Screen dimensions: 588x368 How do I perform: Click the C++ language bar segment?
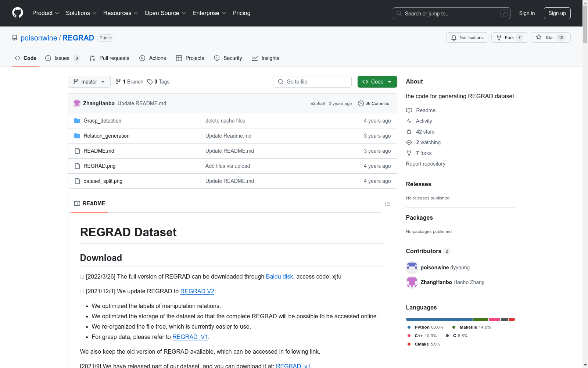click(x=494, y=319)
